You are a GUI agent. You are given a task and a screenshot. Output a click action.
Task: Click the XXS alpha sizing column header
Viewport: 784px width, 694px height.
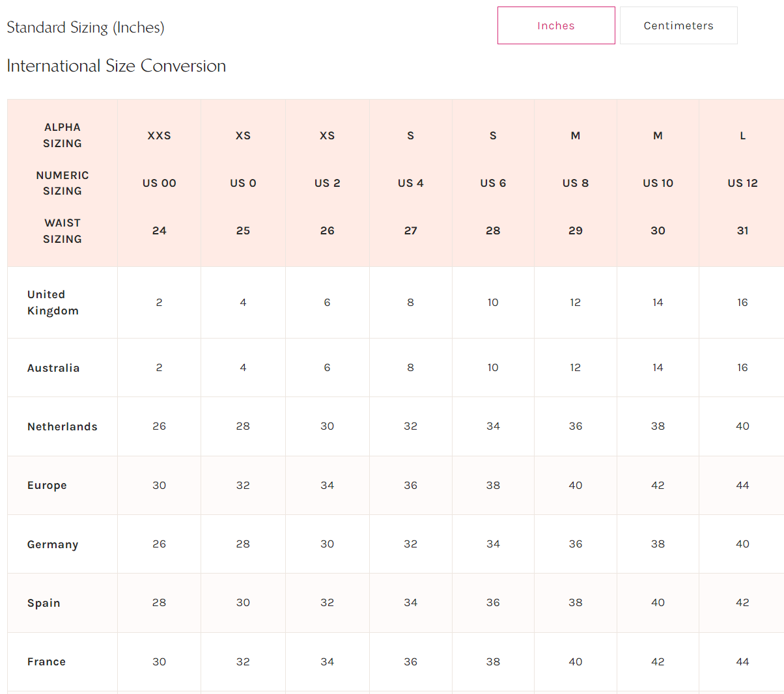tap(159, 135)
